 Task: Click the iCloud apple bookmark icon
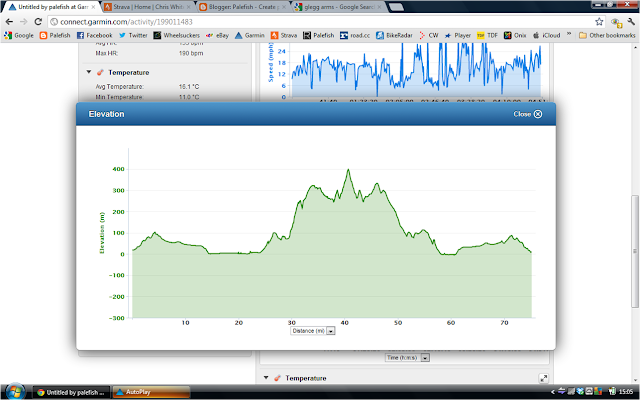536,36
